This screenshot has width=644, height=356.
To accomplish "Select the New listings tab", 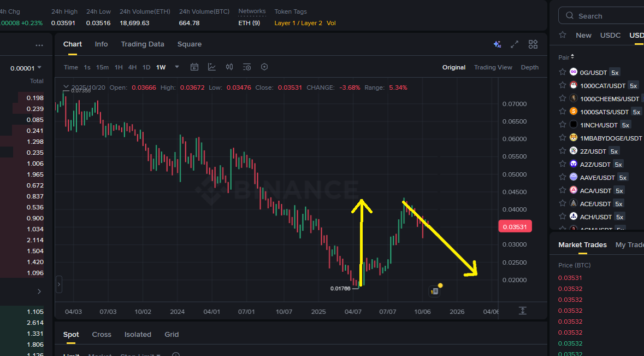I will pos(583,36).
